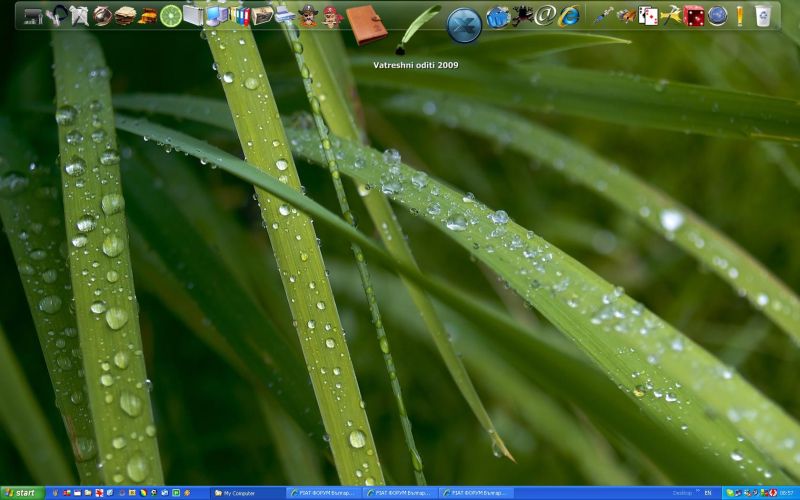Click the beer glass dock icon
Image resolution: width=800 pixels, height=500 pixels.
coord(740,16)
